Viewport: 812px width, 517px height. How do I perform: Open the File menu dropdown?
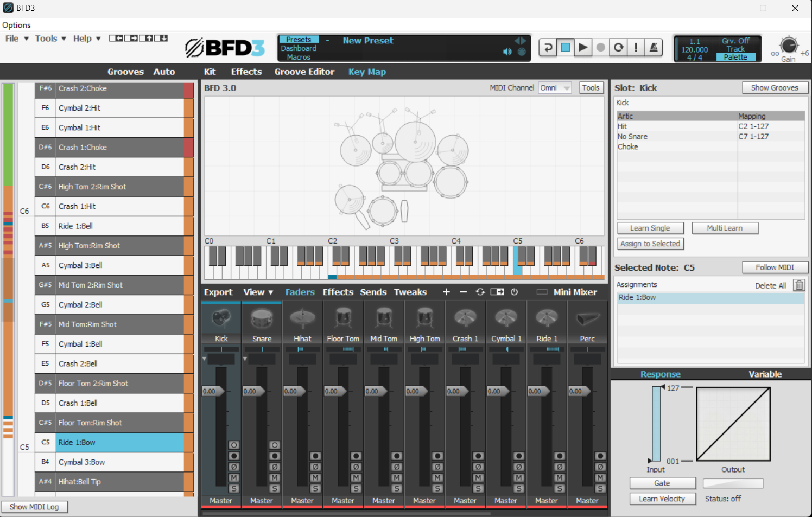(17, 39)
